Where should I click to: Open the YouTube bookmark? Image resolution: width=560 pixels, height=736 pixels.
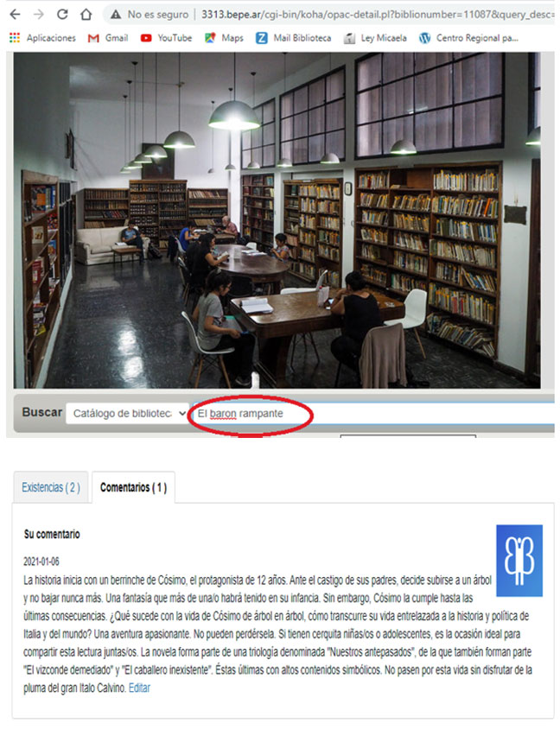click(166, 38)
